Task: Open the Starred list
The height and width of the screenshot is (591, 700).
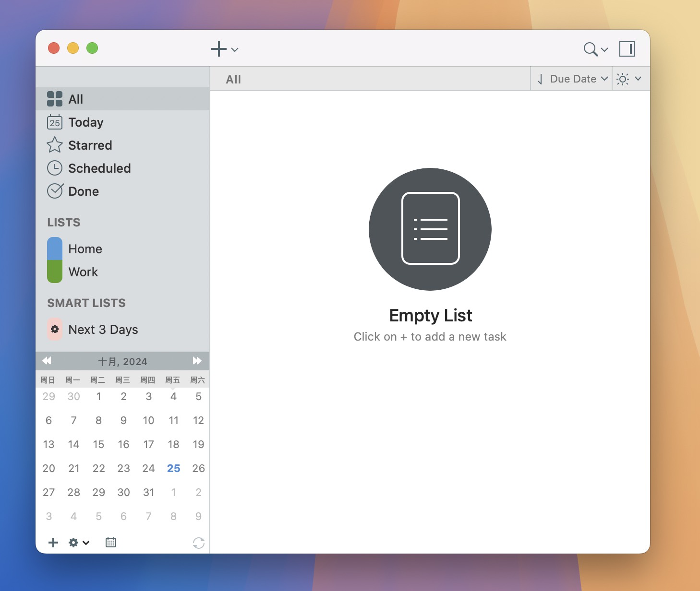Action: [x=90, y=145]
